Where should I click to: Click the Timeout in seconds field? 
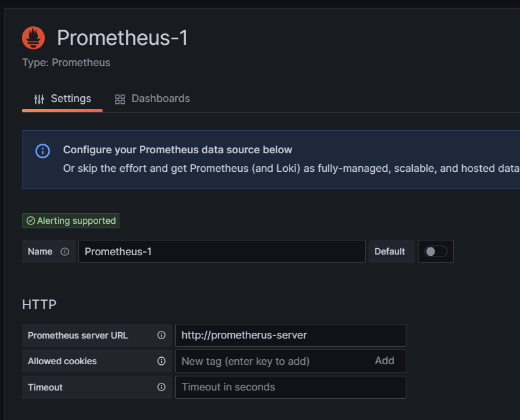tap(290, 387)
